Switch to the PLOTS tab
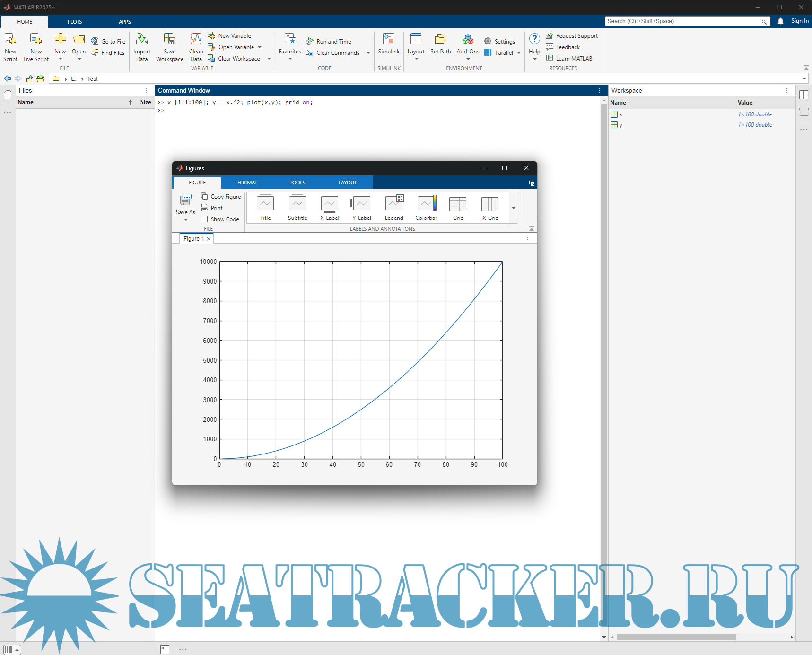This screenshot has height=655, width=812. (x=75, y=22)
